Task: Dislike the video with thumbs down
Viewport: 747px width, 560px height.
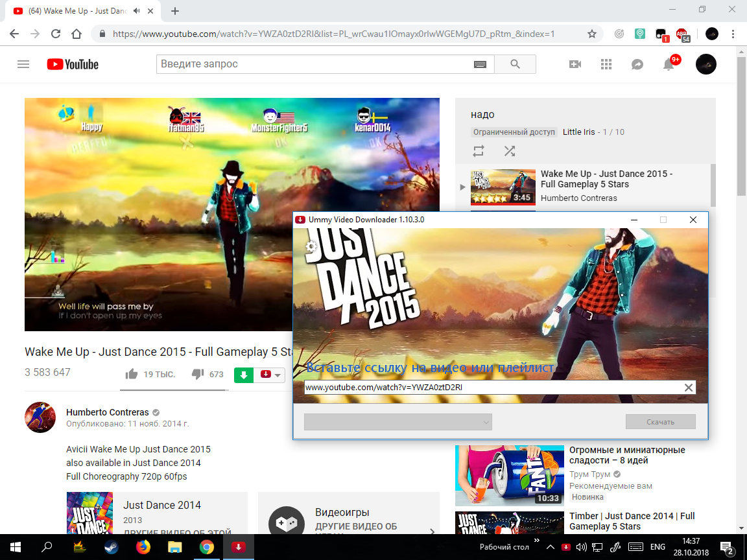Action: click(198, 374)
